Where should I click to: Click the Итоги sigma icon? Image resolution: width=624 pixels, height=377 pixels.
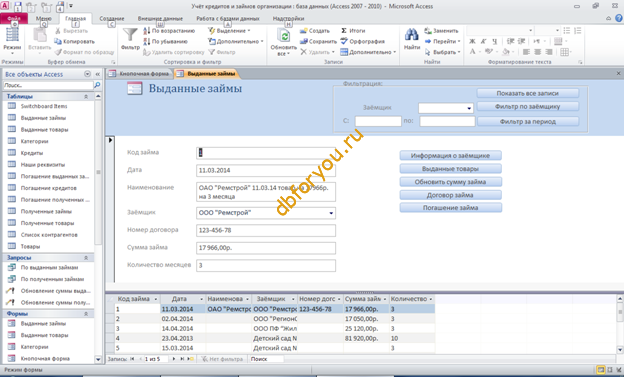coord(344,31)
